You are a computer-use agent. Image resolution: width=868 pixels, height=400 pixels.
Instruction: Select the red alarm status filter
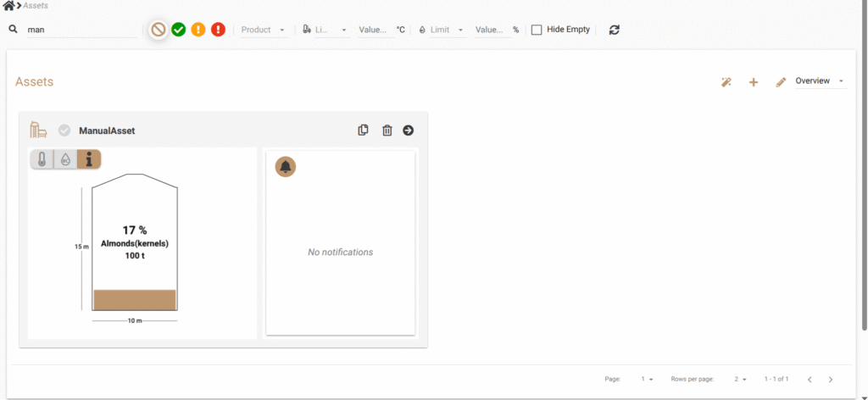218,30
